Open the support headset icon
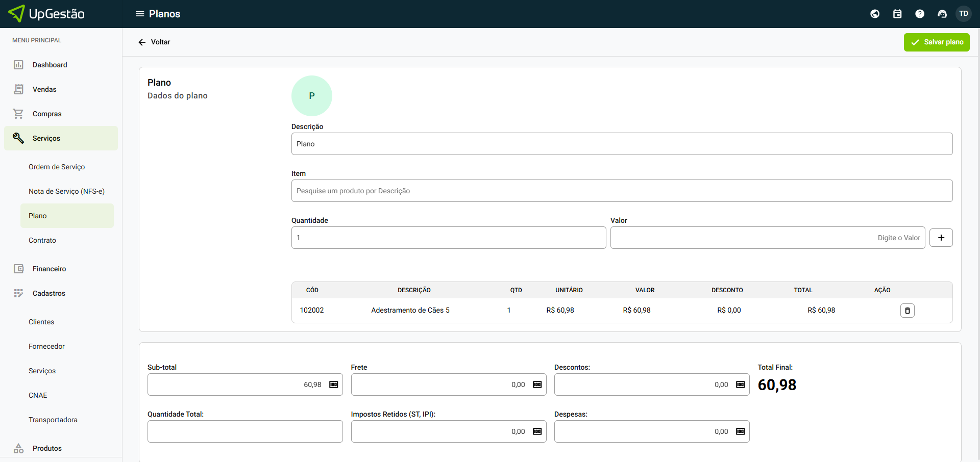This screenshot has height=462, width=980. [942, 14]
